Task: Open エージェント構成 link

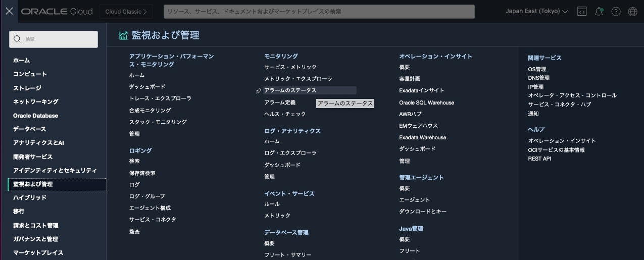Action: tap(150, 208)
